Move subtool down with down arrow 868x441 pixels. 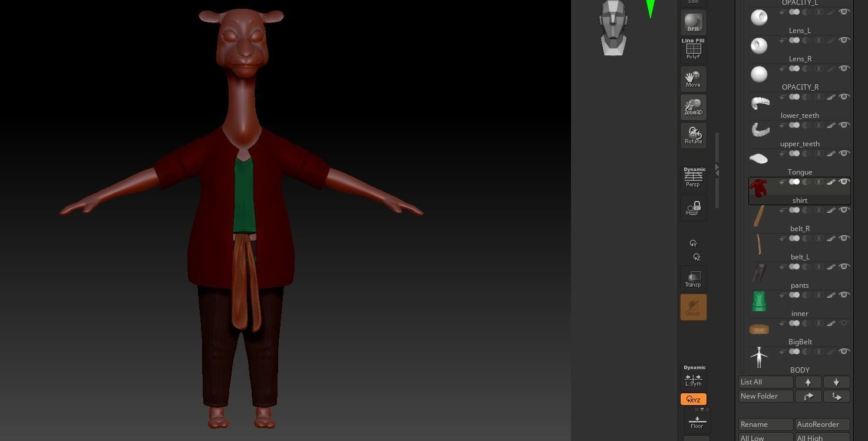click(x=836, y=382)
